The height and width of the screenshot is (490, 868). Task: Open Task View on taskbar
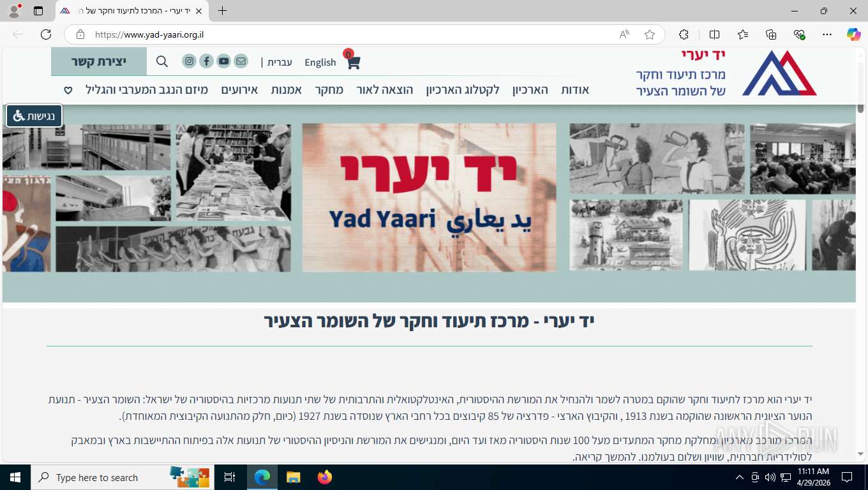[230, 477]
